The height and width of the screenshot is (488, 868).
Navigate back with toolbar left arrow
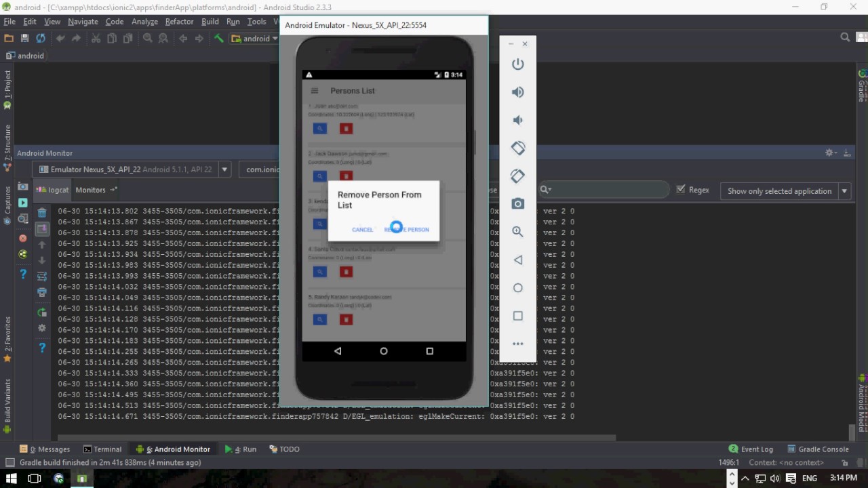pyautogui.click(x=183, y=39)
